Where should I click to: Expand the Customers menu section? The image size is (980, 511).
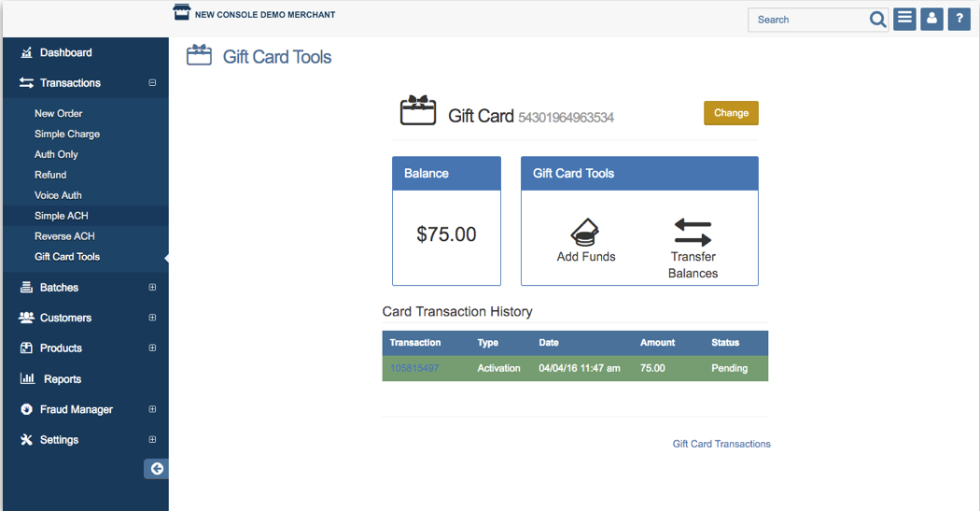coord(152,317)
